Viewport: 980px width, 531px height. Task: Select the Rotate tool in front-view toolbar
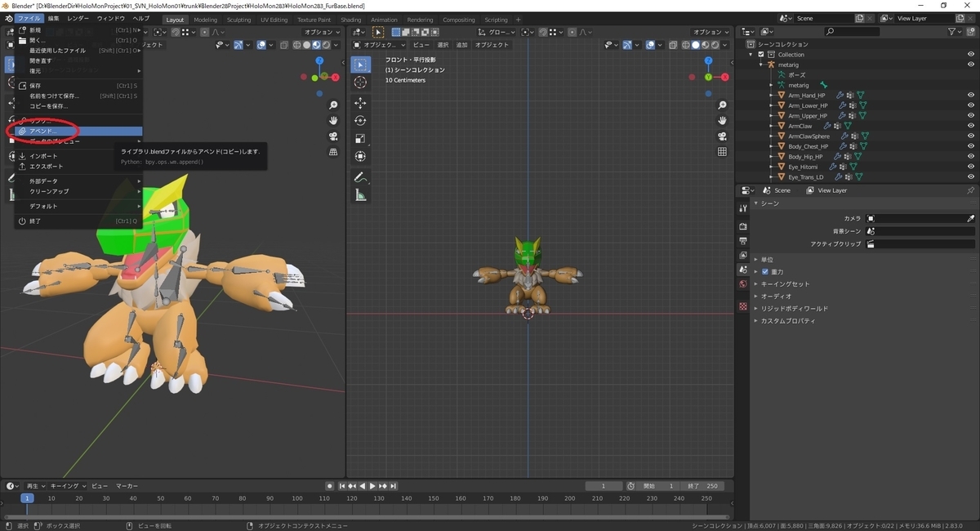360,121
